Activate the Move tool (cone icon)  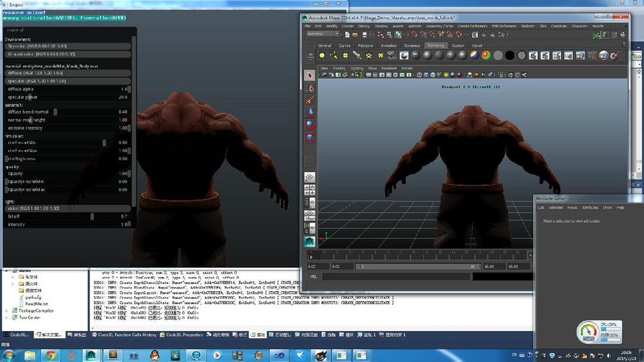click(x=310, y=112)
